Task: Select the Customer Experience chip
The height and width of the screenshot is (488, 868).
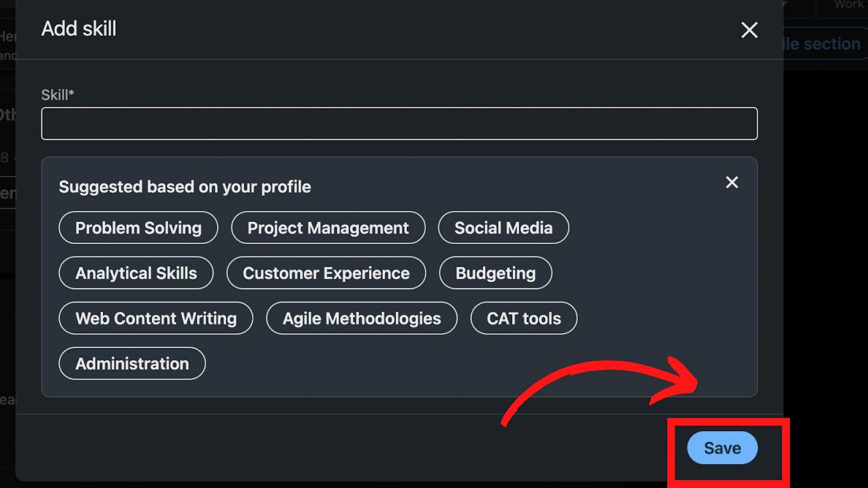Action: point(326,273)
